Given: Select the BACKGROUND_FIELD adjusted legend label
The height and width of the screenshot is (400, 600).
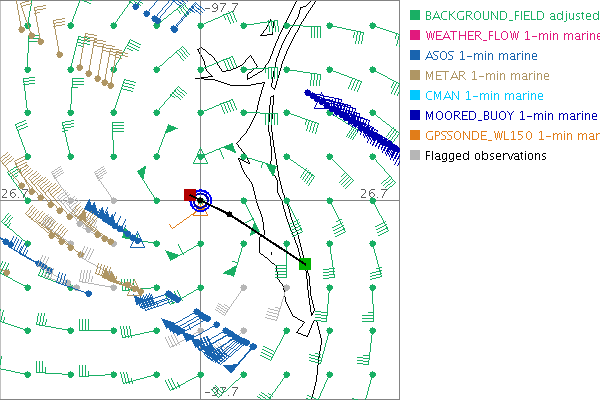Looking at the screenshot, I should (511, 16).
